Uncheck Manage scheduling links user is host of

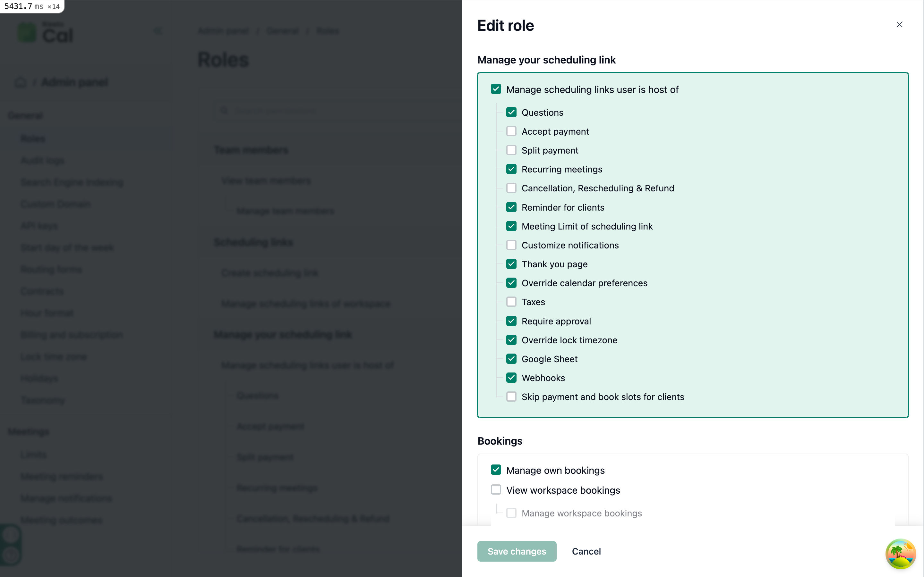[x=496, y=89]
